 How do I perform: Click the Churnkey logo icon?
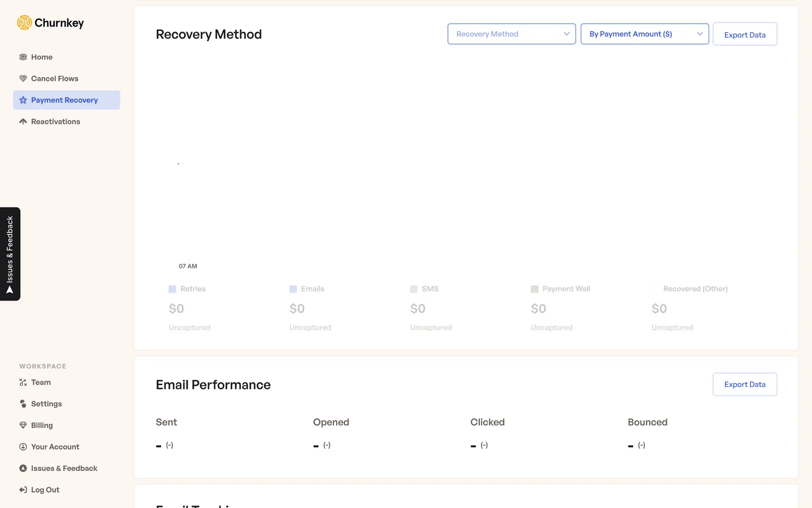25,23
